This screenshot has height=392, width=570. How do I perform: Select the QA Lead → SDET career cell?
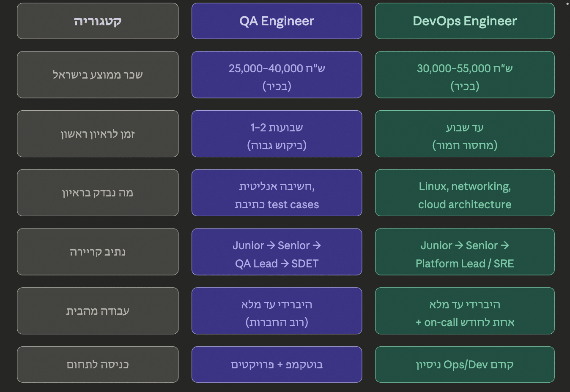[x=277, y=252]
